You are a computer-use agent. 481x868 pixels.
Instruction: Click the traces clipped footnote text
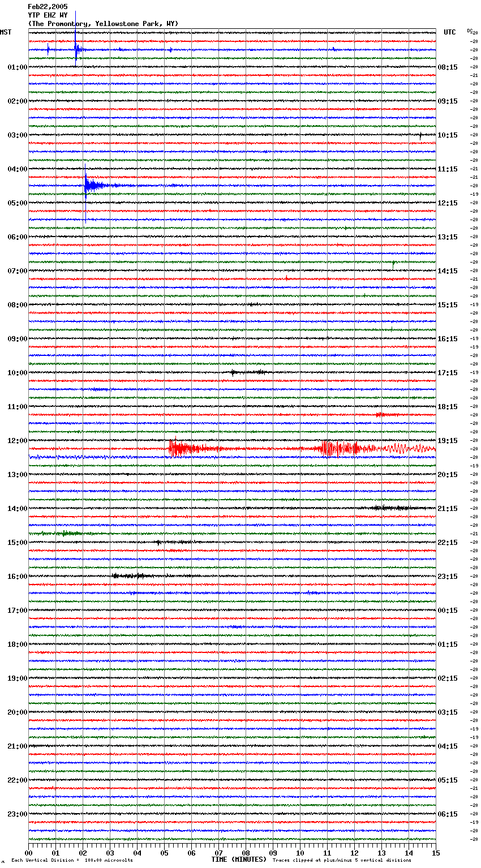[342, 861]
